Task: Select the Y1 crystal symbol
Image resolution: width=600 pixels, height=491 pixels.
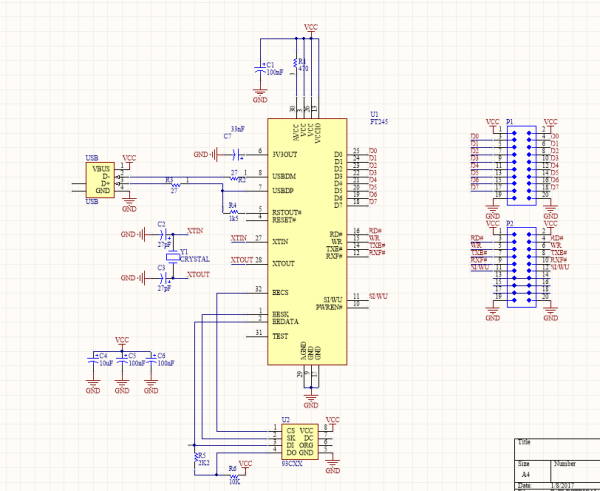Action: pyautogui.click(x=173, y=256)
